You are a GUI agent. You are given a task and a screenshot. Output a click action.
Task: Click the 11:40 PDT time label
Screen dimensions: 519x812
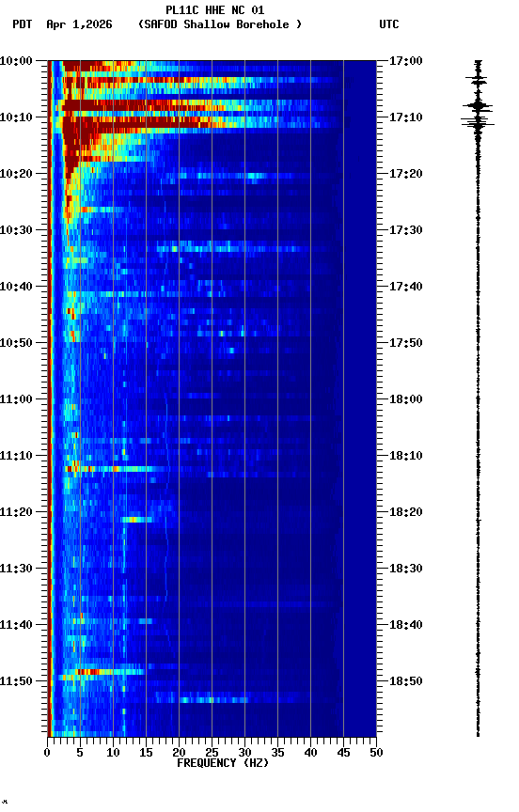[16, 625]
